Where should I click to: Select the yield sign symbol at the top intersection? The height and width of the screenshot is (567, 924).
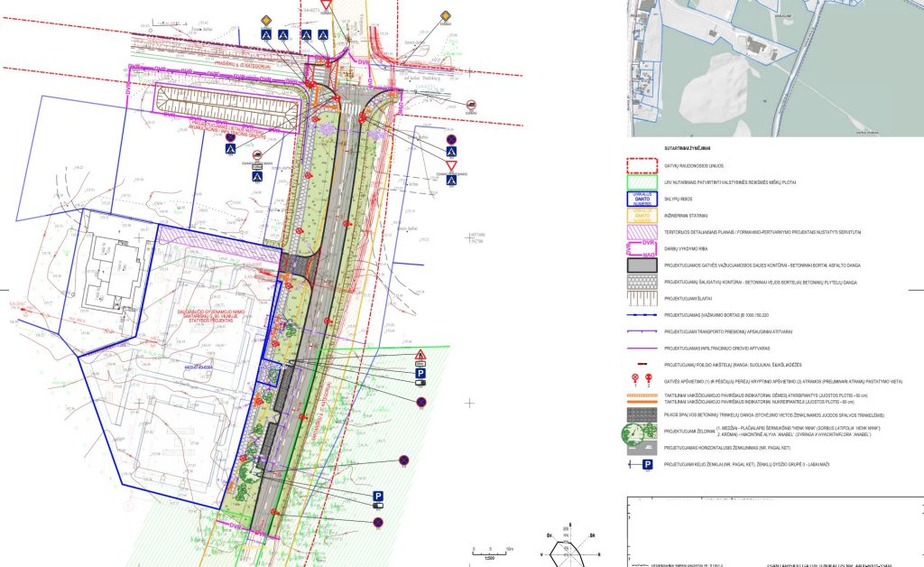(327, 4)
